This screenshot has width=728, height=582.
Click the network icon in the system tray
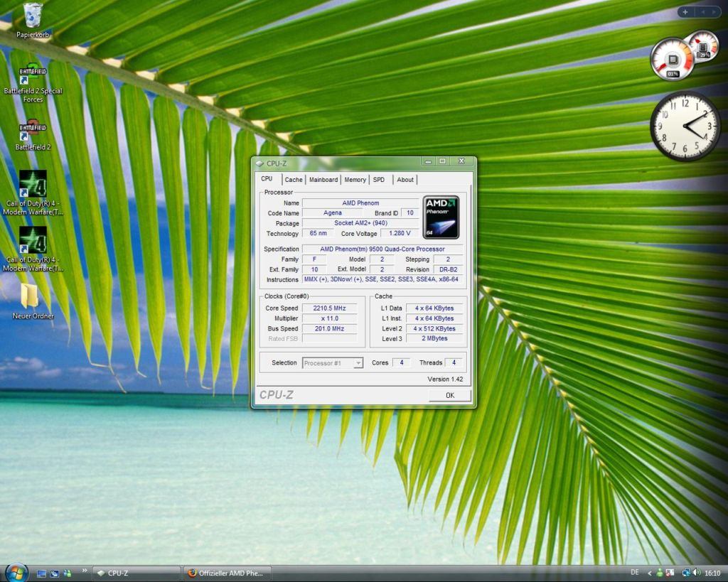point(686,573)
